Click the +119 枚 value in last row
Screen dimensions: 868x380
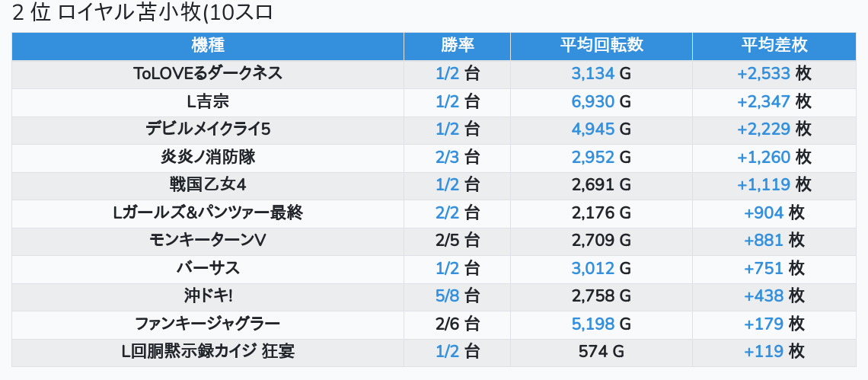[x=774, y=351]
